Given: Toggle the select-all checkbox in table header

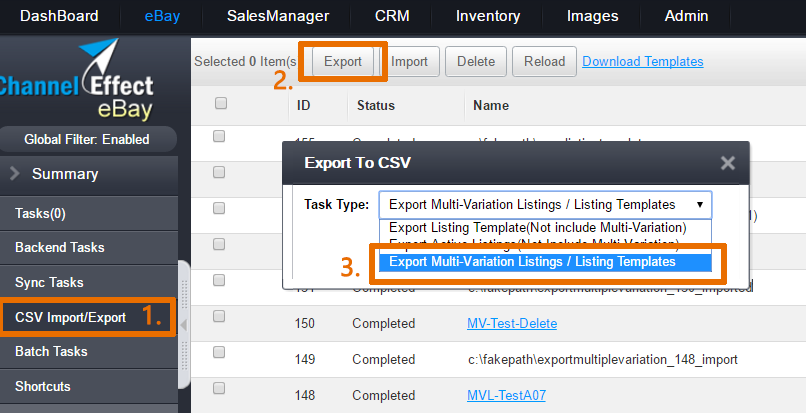Looking at the screenshot, I should pos(221,103).
